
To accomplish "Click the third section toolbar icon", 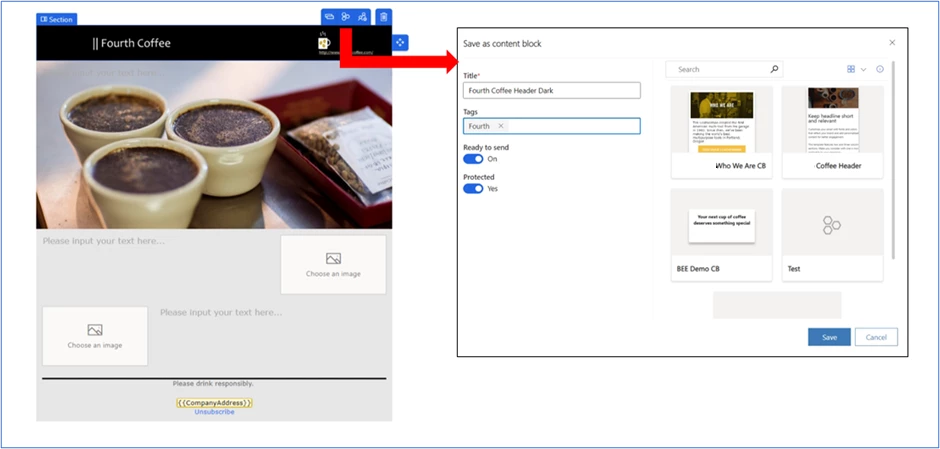I will (x=362, y=17).
